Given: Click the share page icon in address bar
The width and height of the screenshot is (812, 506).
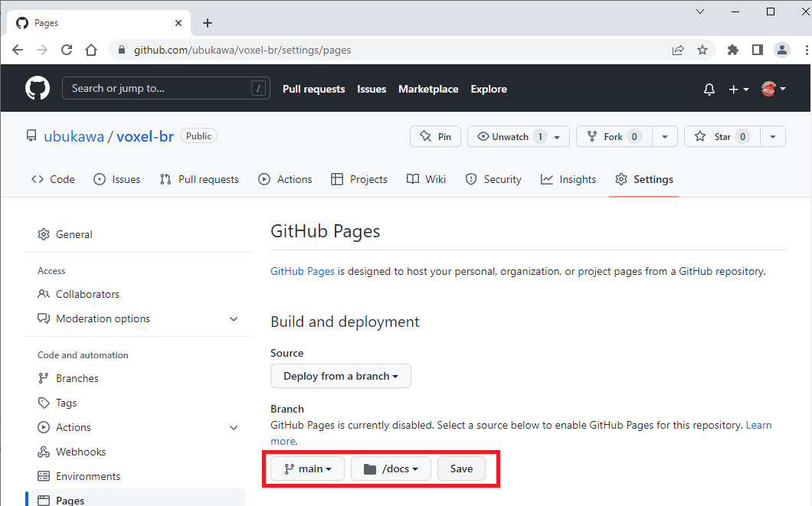Looking at the screenshot, I should (678, 51).
